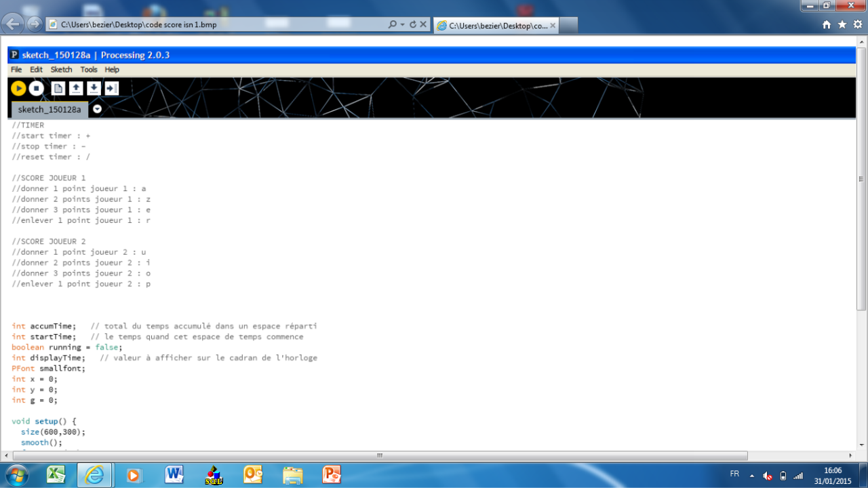Open the browser Home icon

click(826, 24)
